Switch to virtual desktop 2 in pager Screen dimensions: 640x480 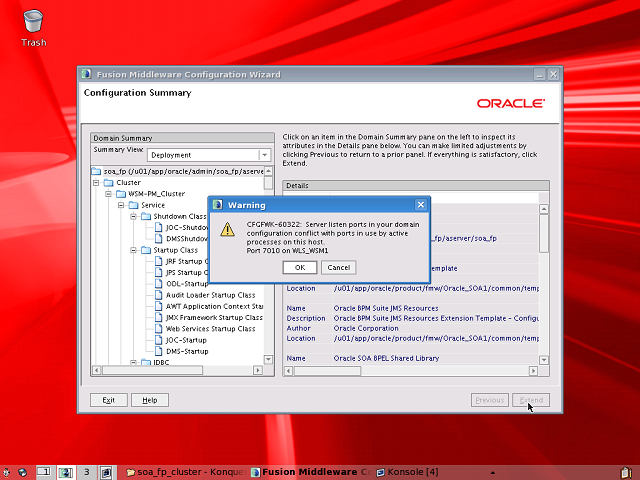[x=65, y=472]
